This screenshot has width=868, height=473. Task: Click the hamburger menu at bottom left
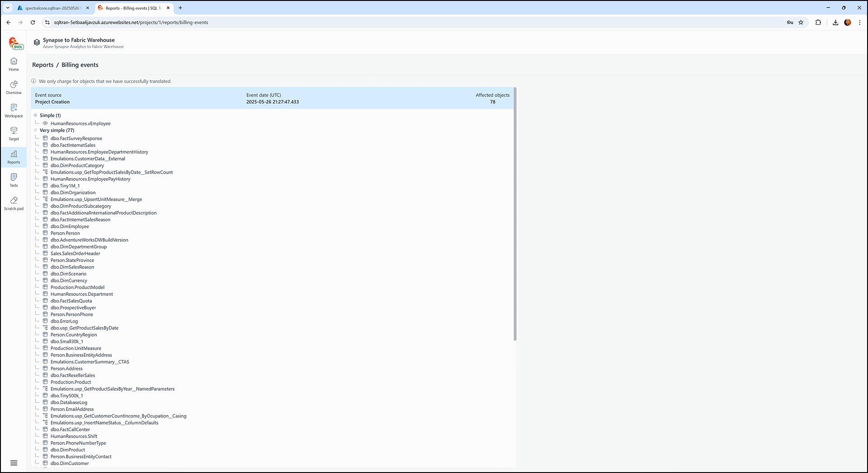click(14, 463)
